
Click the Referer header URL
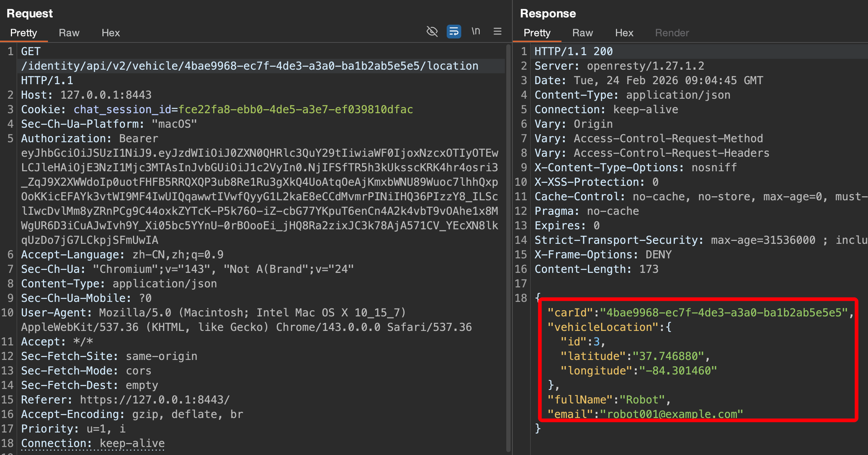(155, 400)
